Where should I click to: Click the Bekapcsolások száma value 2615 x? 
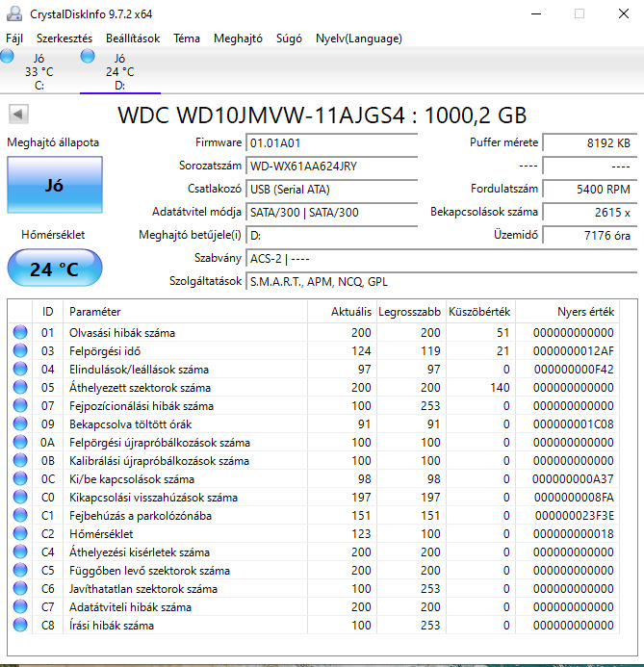pyautogui.click(x=590, y=213)
